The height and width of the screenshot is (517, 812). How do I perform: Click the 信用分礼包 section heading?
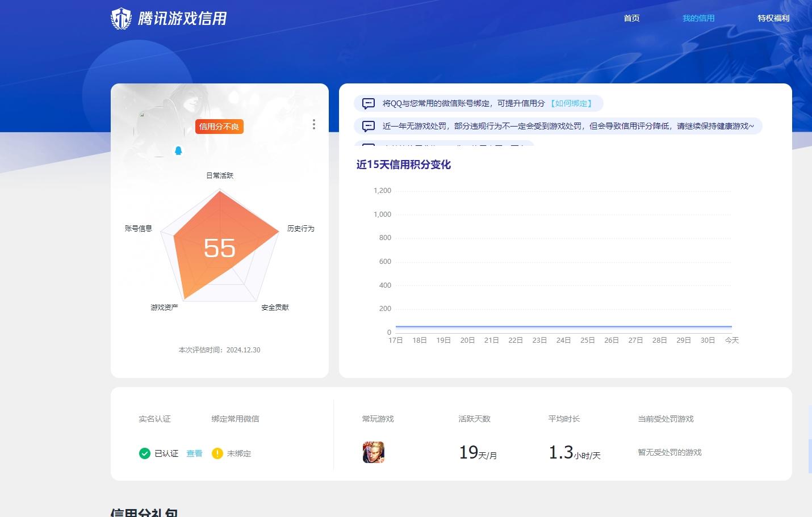coord(144,512)
